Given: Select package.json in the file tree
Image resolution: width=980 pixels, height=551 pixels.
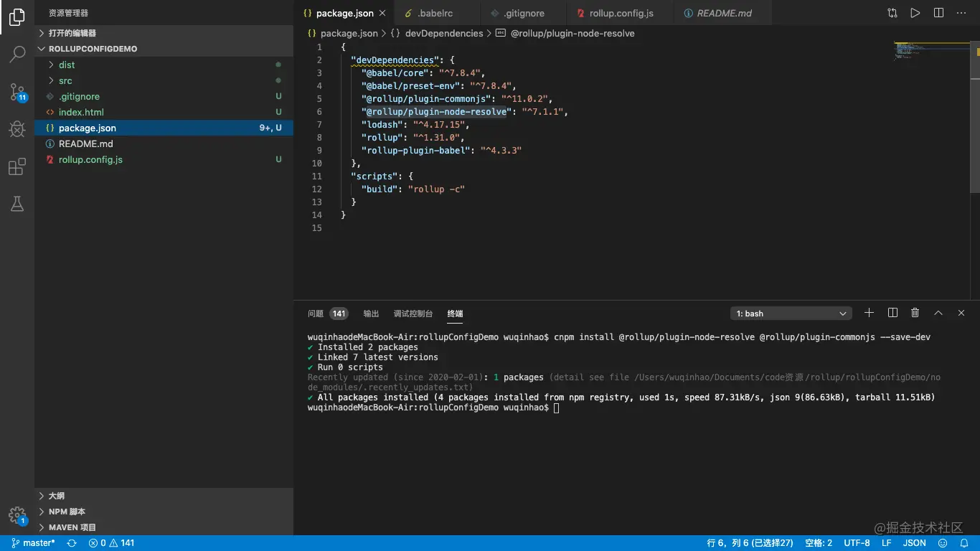Looking at the screenshot, I should [164, 128].
